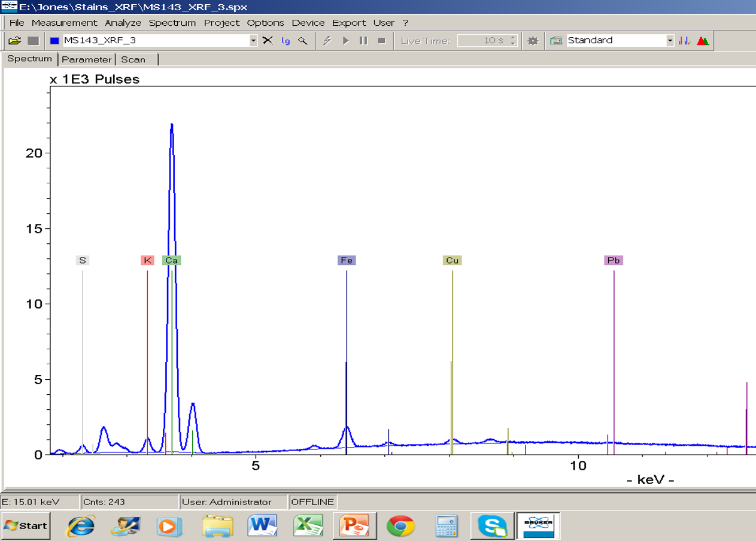Click the Windows Start button
The image size is (756, 541).
(25, 525)
